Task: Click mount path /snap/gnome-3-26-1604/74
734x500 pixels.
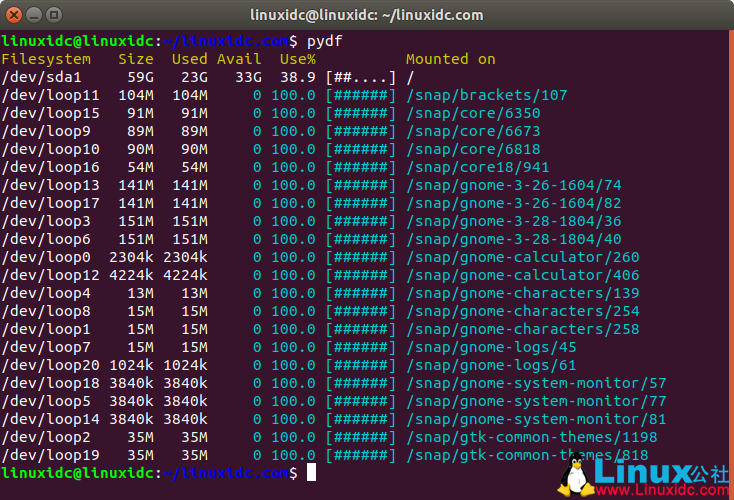Action: point(514,185)
